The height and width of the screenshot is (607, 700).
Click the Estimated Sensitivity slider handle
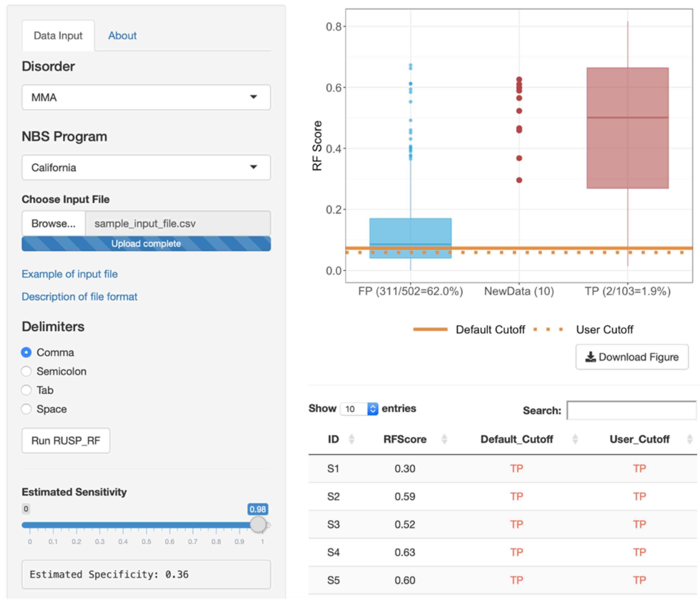point(258,524)
